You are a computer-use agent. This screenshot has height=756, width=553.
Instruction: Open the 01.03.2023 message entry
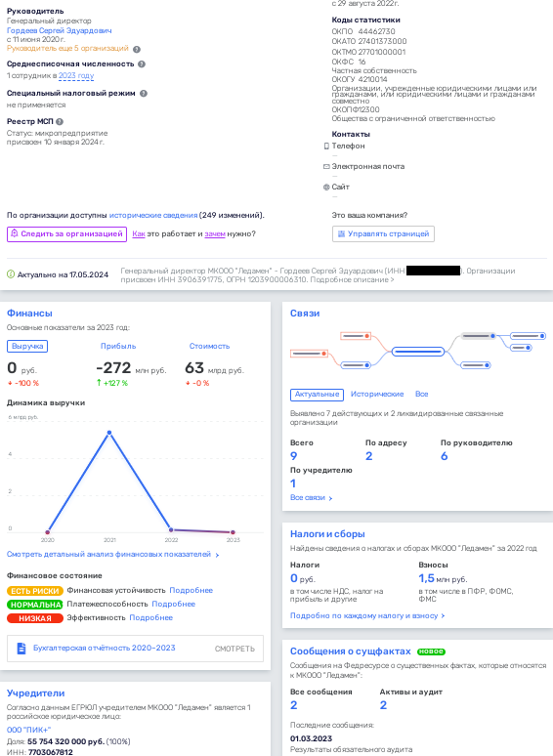point(311,738)
